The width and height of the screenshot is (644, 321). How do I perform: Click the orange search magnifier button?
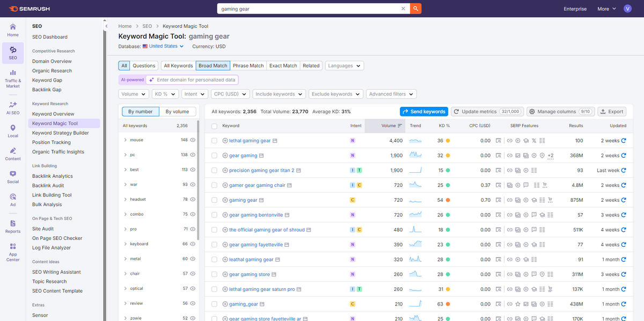[416, 9]
